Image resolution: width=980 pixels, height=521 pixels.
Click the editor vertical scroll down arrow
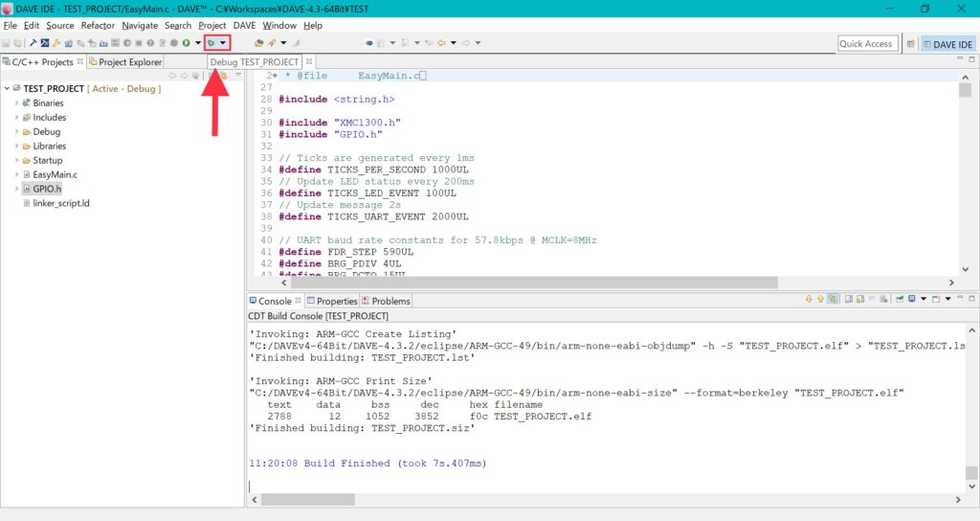[966, 269]
